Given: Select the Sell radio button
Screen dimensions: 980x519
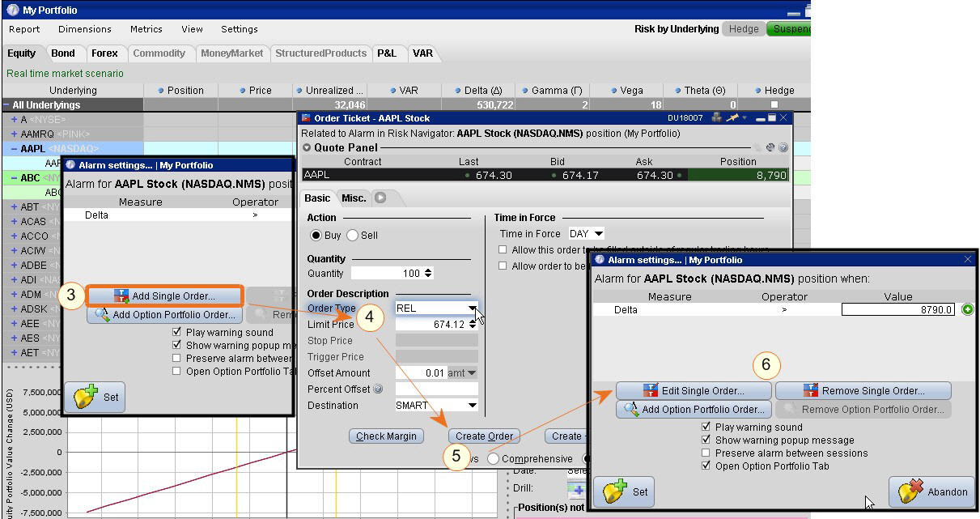Looking at the screenshot, I should point(353,236).
